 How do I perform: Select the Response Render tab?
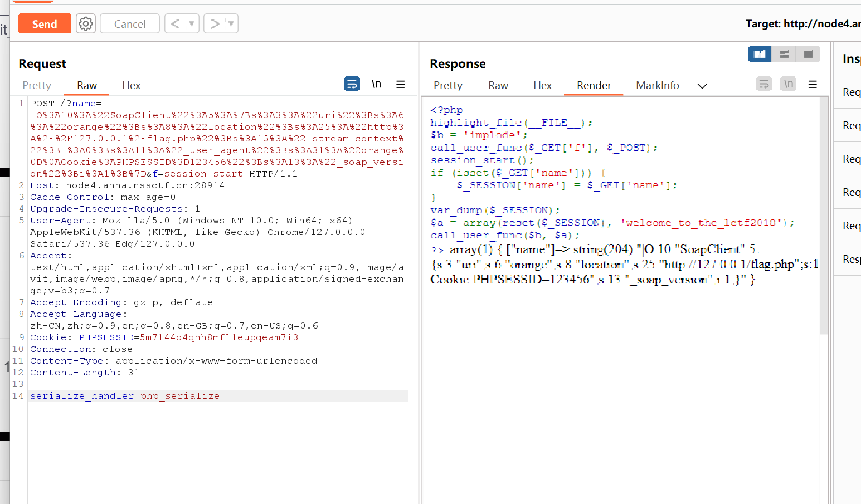(594, 85)
